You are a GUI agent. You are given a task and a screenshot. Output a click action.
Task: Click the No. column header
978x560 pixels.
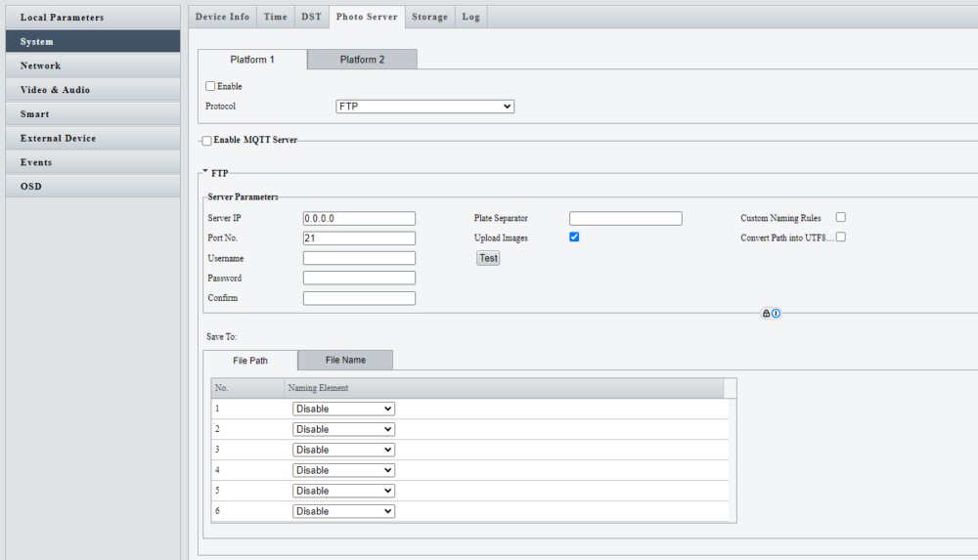247,388
